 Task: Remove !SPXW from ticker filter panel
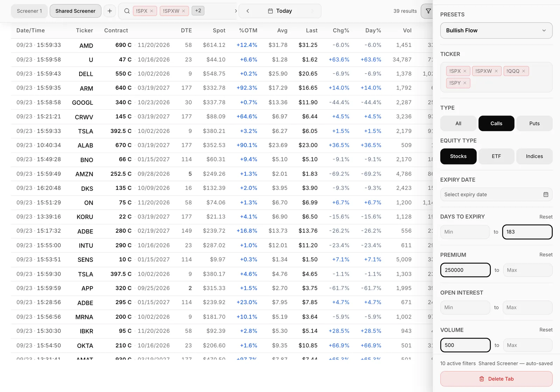point(496,71)
